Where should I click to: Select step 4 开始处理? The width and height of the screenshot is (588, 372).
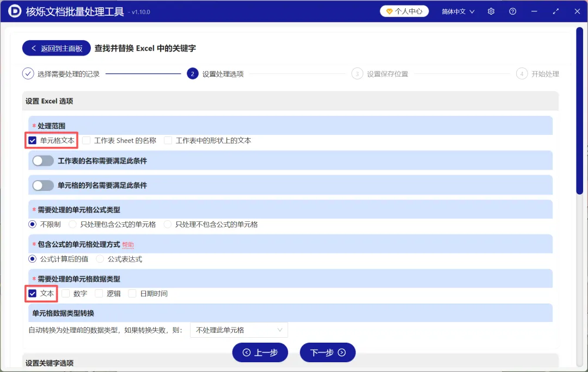point(537,74)
